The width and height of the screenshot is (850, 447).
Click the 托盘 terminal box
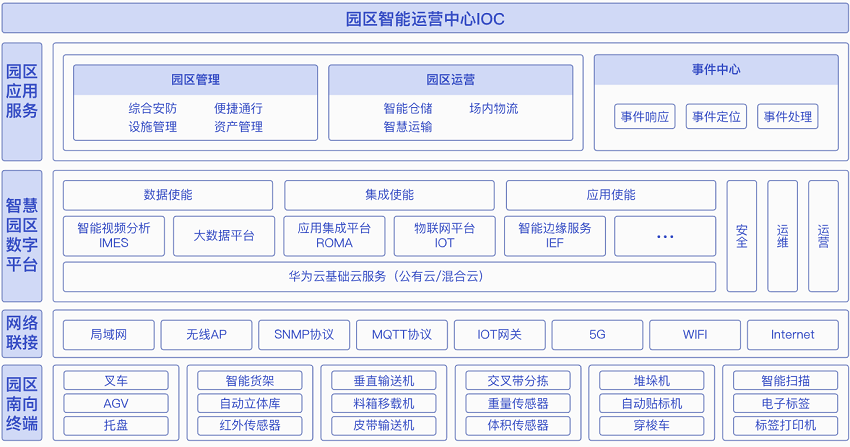(x=116, y=425)
